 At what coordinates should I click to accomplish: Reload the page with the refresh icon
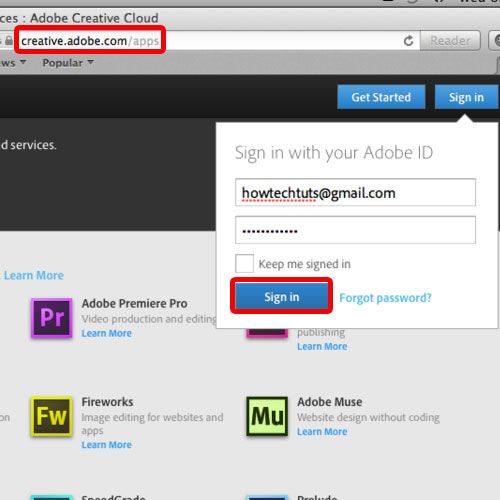point(409,41)
